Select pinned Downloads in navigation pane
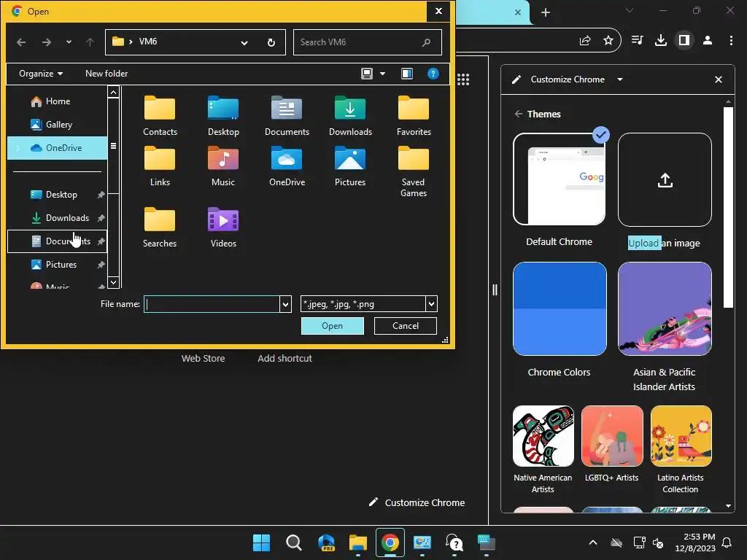 pos(57,217)
